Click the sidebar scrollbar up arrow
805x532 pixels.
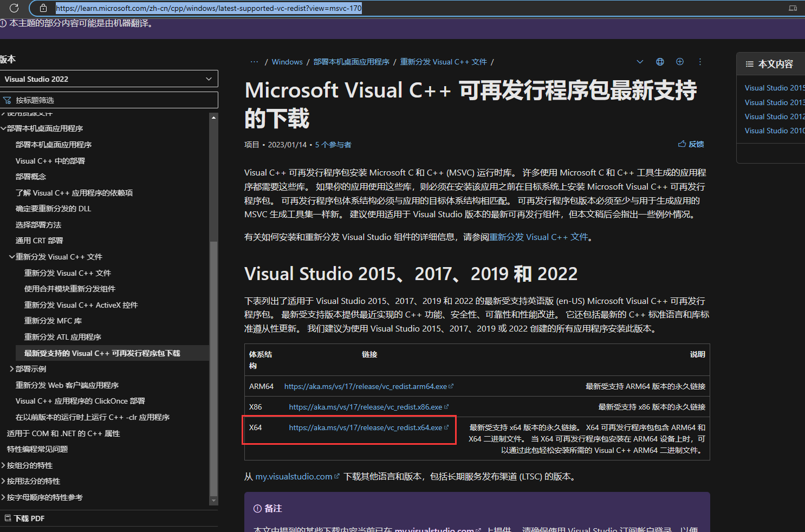(x=213, y=116)
